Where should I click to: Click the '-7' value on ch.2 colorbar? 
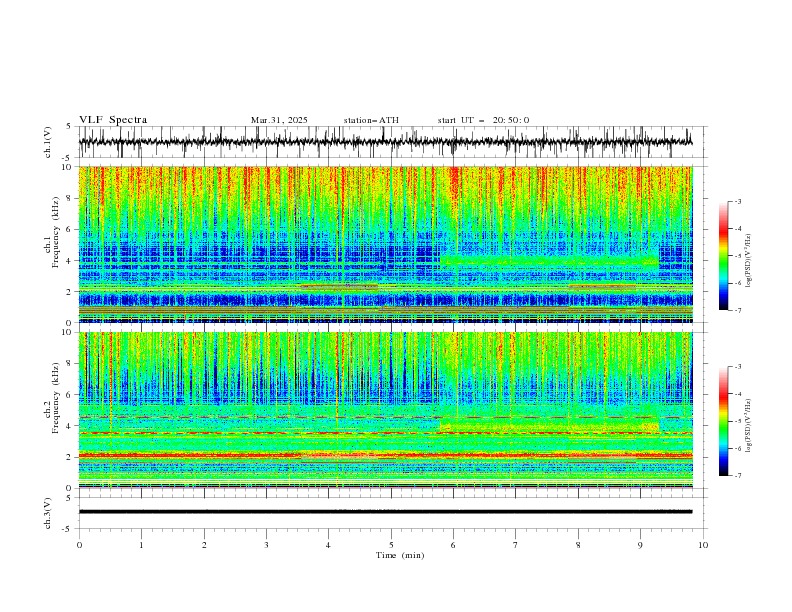737,476
